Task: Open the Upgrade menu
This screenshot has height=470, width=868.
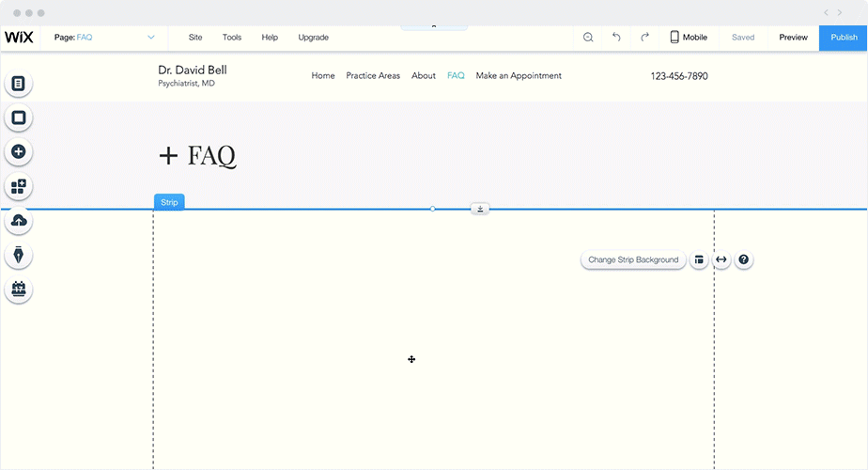Action: pos(314,38)
